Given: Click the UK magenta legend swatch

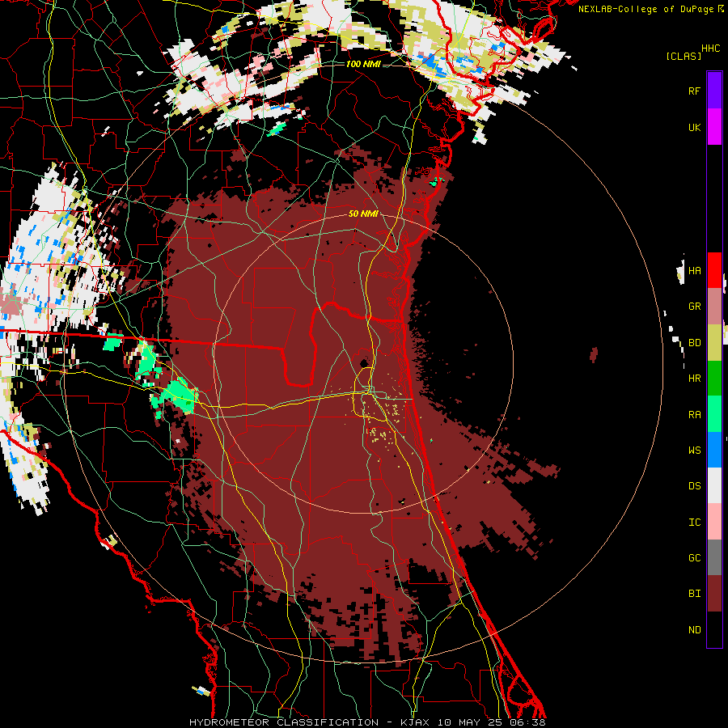Looking at the screenshot, I should point(714,127).
